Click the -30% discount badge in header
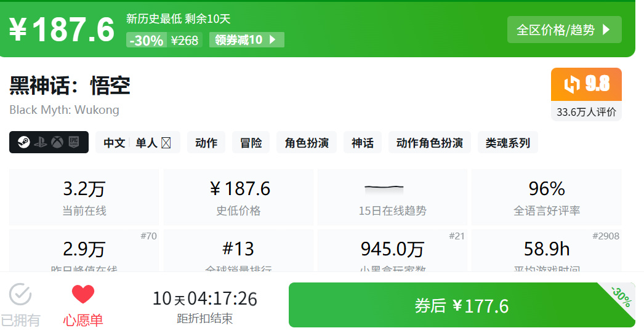 click(x=146, y=40)
